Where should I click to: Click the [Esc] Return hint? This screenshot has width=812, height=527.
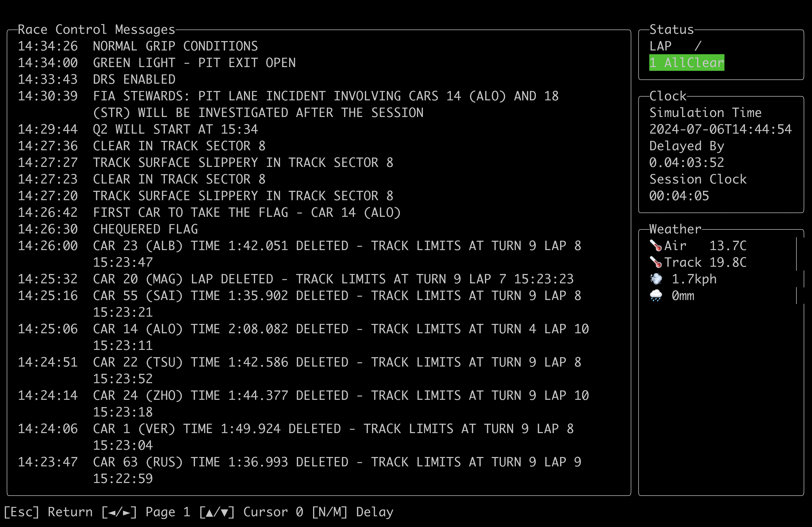point(48,512)
